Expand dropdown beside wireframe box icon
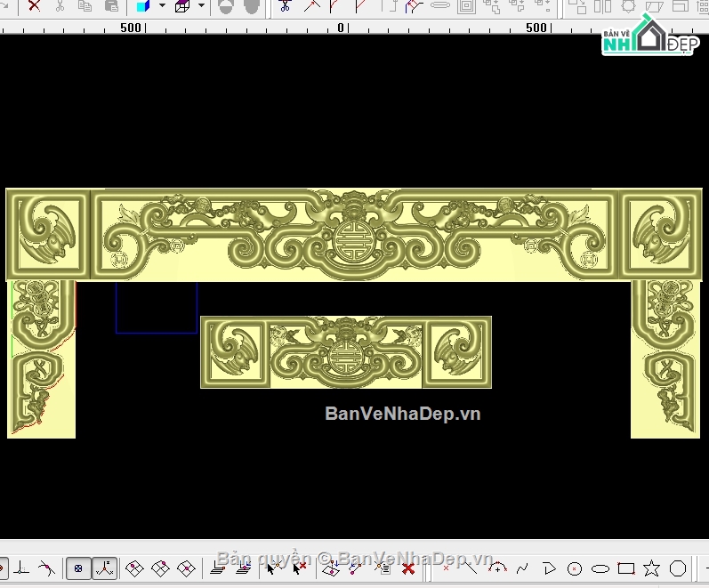 [201, 6]
